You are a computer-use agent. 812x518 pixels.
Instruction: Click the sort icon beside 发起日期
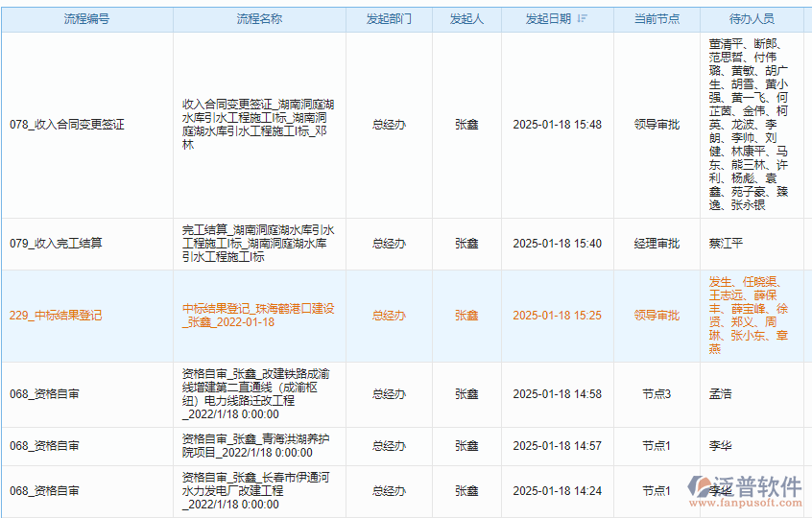click(583, 19)
